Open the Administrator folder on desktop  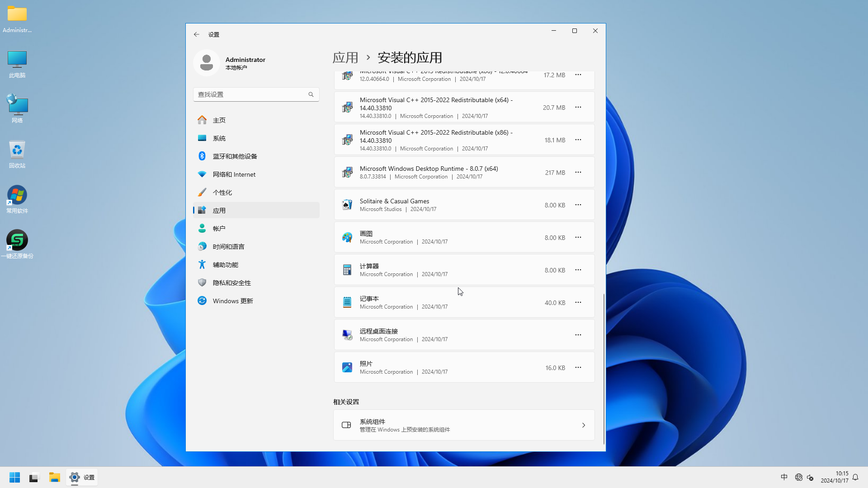coord(17,19)
